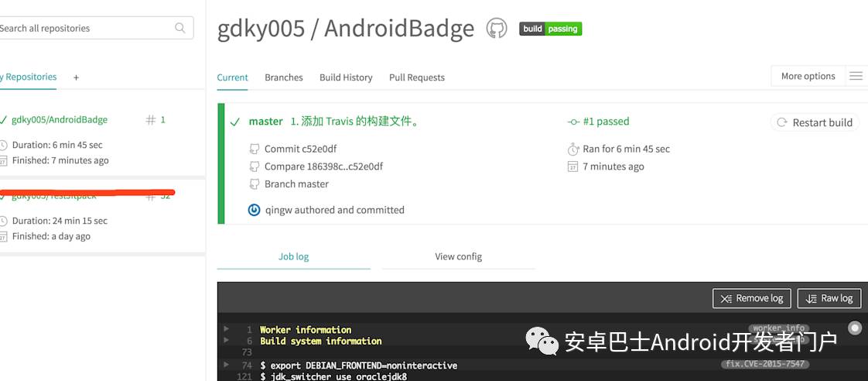
Task: Select the View config tab
Action: click(x=458, y=256)
